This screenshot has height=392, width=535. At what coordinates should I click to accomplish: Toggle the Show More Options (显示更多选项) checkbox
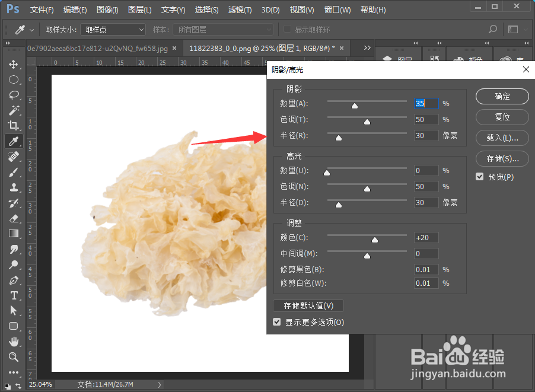277,321
